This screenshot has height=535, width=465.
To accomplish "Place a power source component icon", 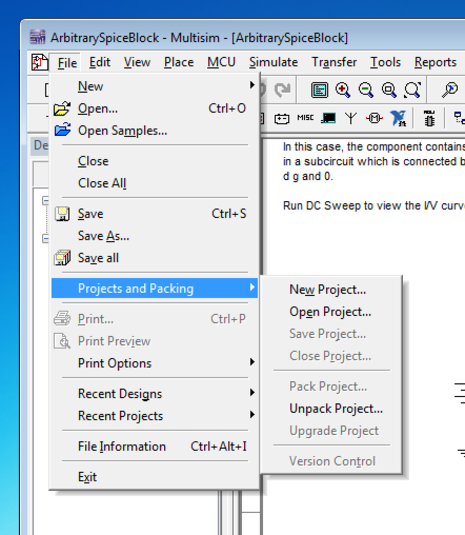I will tap(282, 118).
